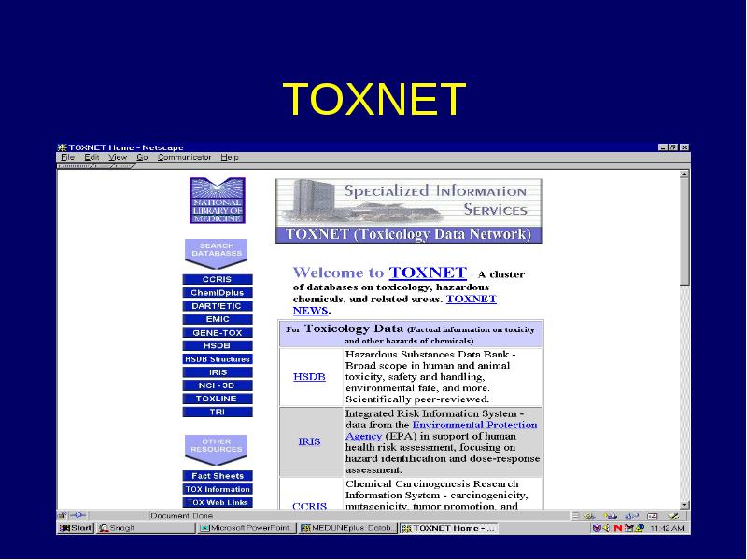
Task: Click the "Document: Done" status text
Action: 181,516
